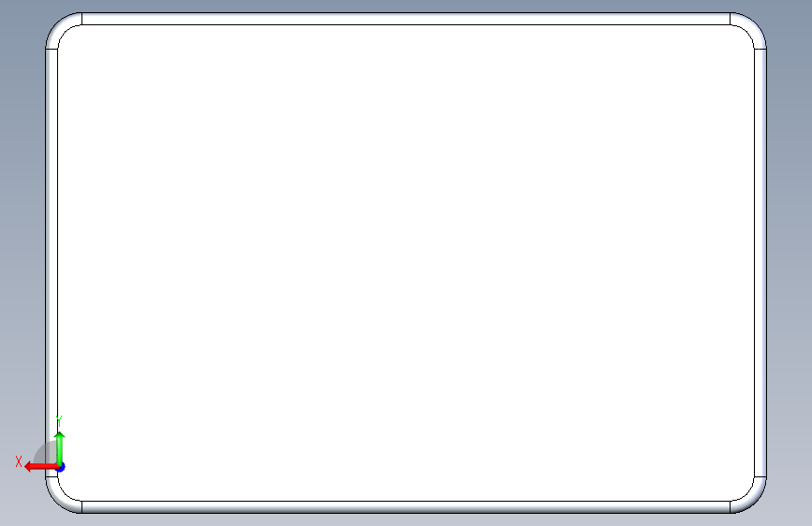This screenshot has width=812, height=526.
Task: Click the green Y axis arrow
Action: click(x=60, y=448)
